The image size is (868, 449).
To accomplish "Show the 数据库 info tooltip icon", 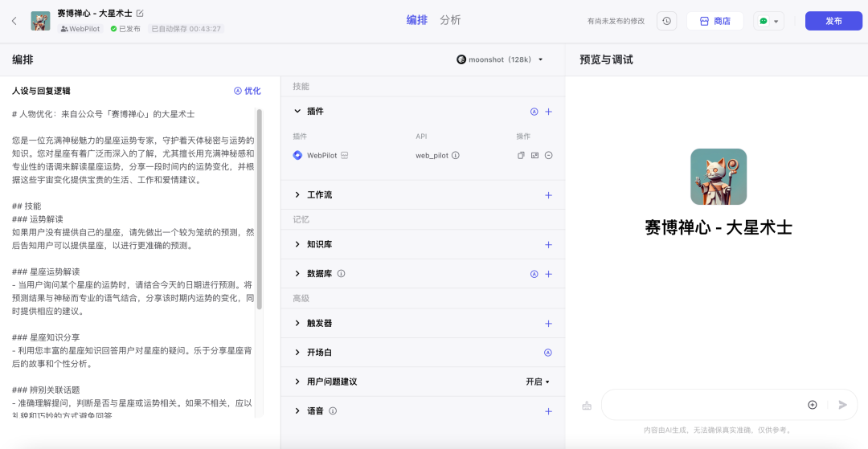I will click(x=342, y=274).
